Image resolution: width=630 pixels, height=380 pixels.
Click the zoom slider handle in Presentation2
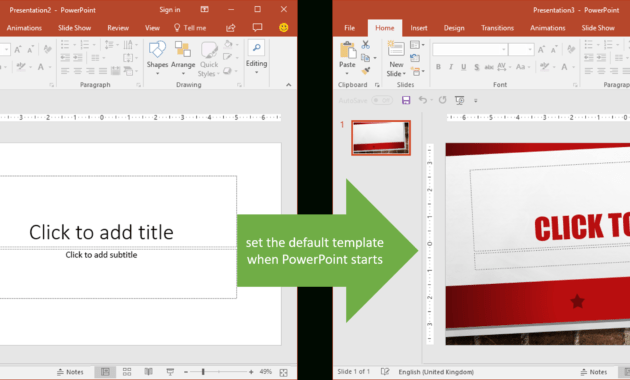tap(203, 372)
